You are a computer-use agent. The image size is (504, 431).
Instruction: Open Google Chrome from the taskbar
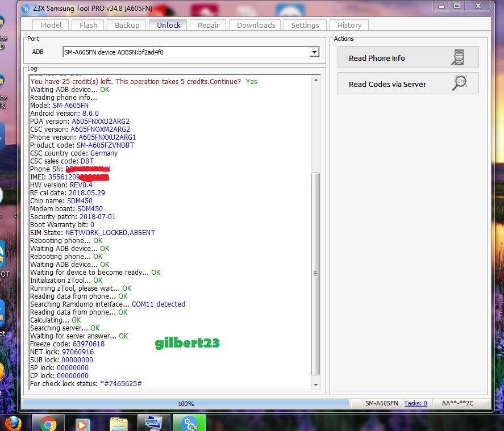[48, 424]
